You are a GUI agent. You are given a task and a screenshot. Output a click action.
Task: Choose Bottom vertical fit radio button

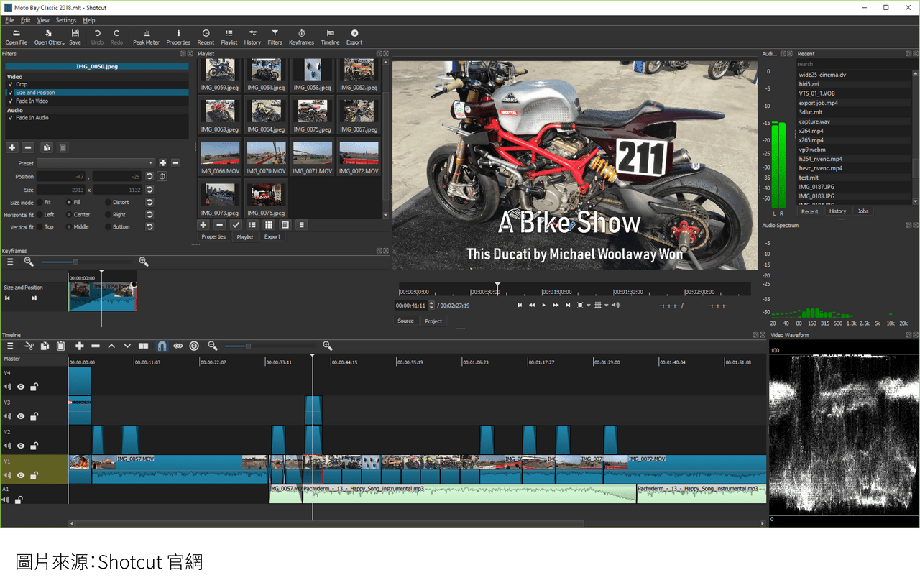109,227
